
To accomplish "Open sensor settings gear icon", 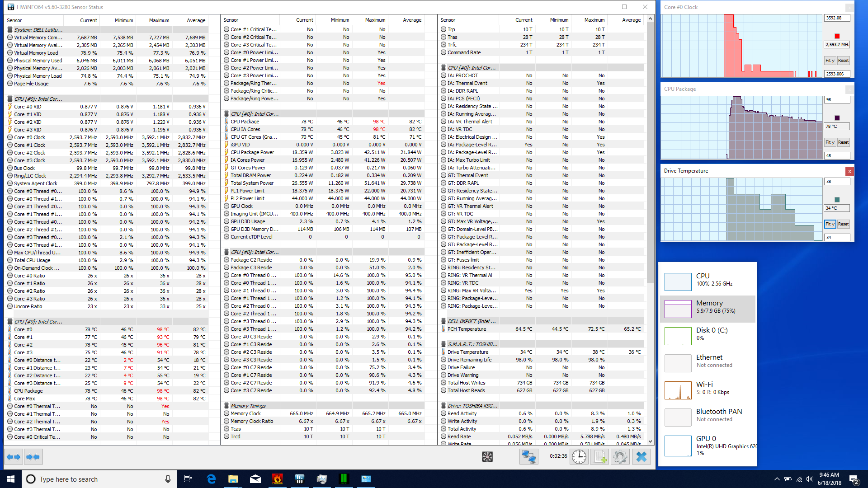I will coord(620,457).
